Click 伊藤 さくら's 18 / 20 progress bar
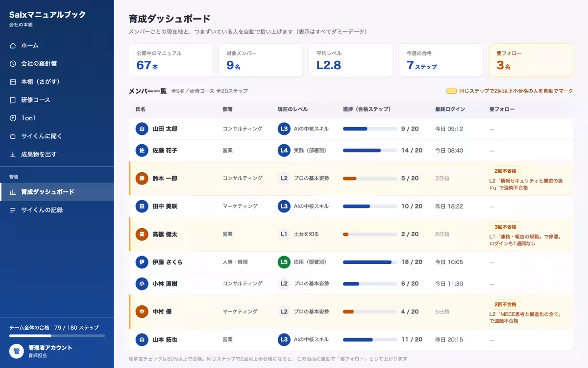 point(370,262)
